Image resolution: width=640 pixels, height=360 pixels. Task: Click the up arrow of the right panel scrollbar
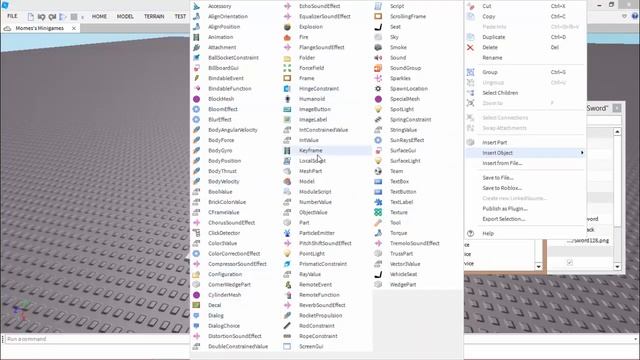617,132
